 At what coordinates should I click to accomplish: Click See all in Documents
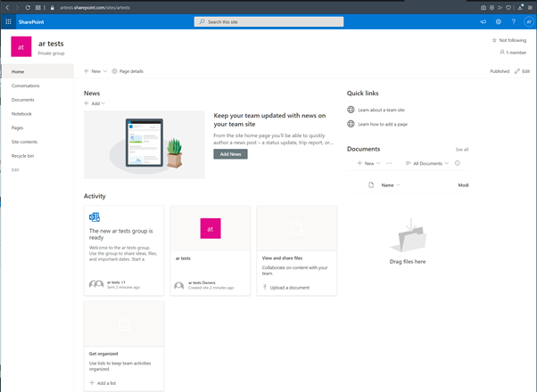pos(462,150)
